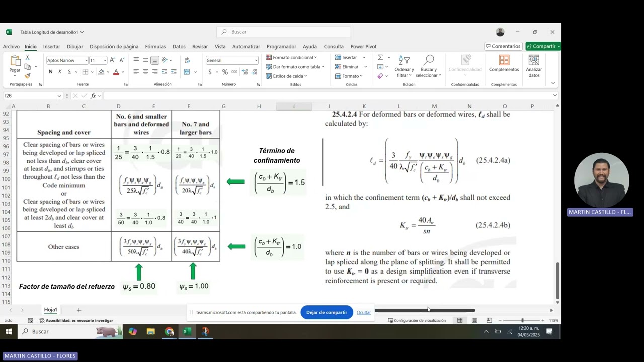
Task: Toggle align bottom button
Action: pyautogui.click(x=155, y=60)
